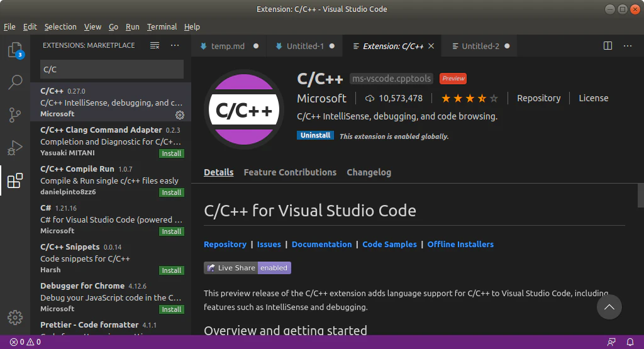
Task: Open the Repository link in extension header
Action: tap(538, 98)
